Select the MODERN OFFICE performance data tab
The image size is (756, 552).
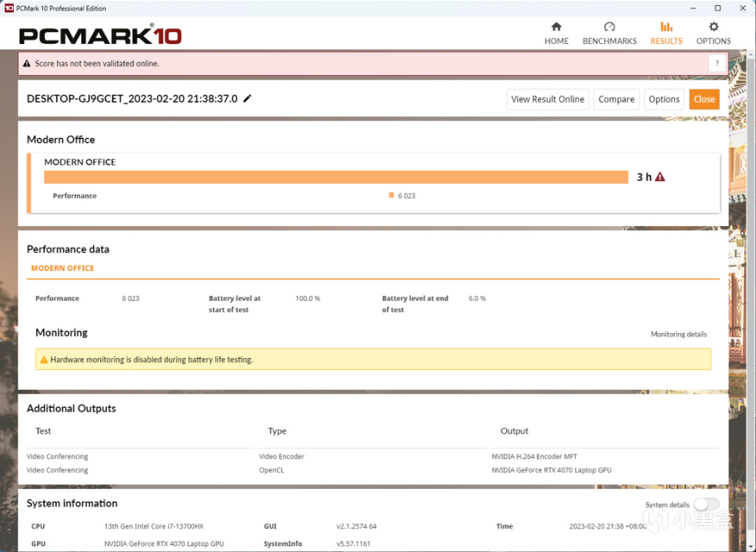(x=63, y=268)
